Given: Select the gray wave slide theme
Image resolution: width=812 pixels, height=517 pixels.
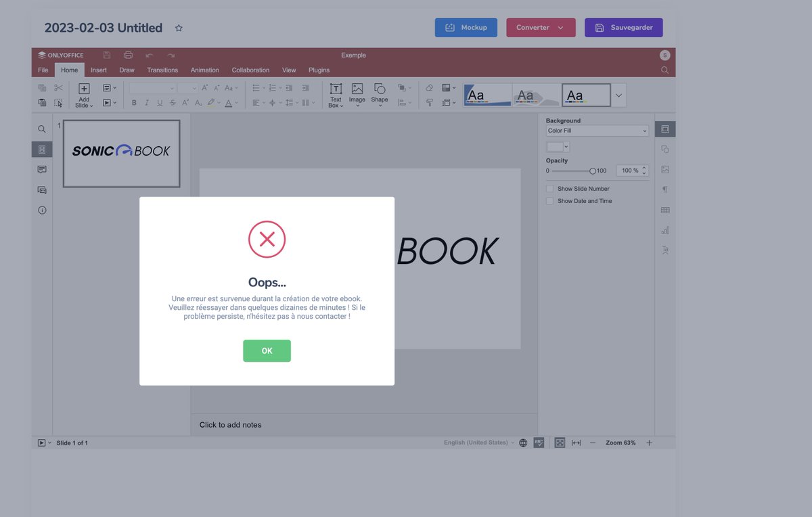Looking at the screenshot, I should tap(536, 95).
